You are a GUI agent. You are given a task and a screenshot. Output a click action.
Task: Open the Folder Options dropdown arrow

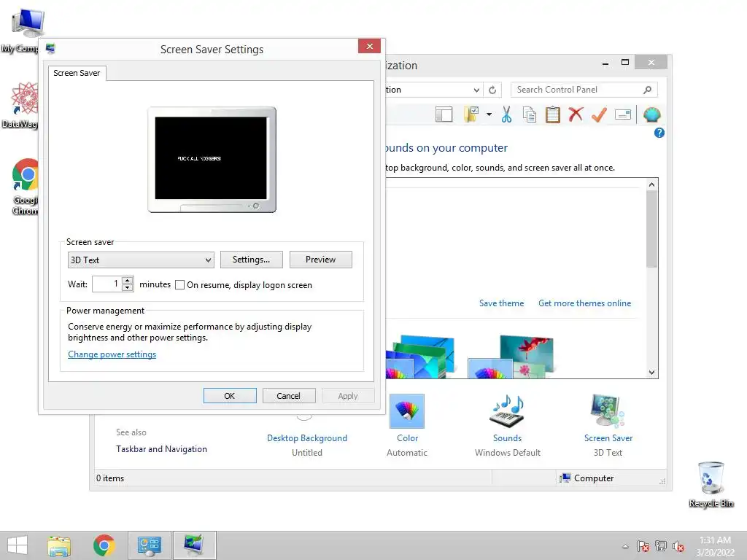coord(489,114)
